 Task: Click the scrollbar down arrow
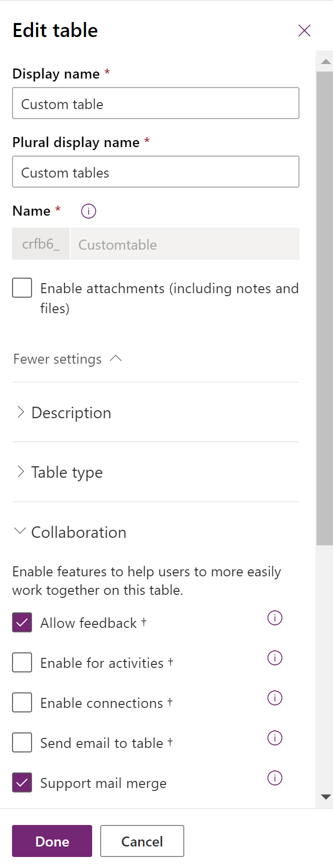coord(324,795)
